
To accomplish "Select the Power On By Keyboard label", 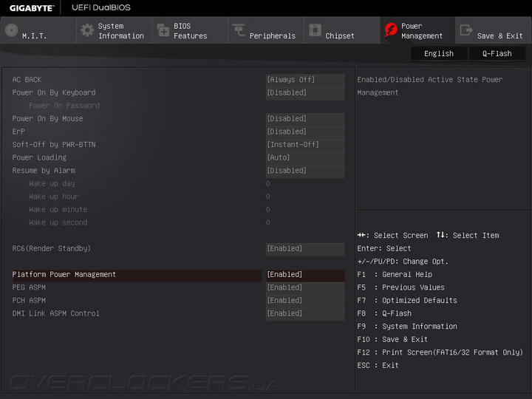I will click(x=54, y=92).
